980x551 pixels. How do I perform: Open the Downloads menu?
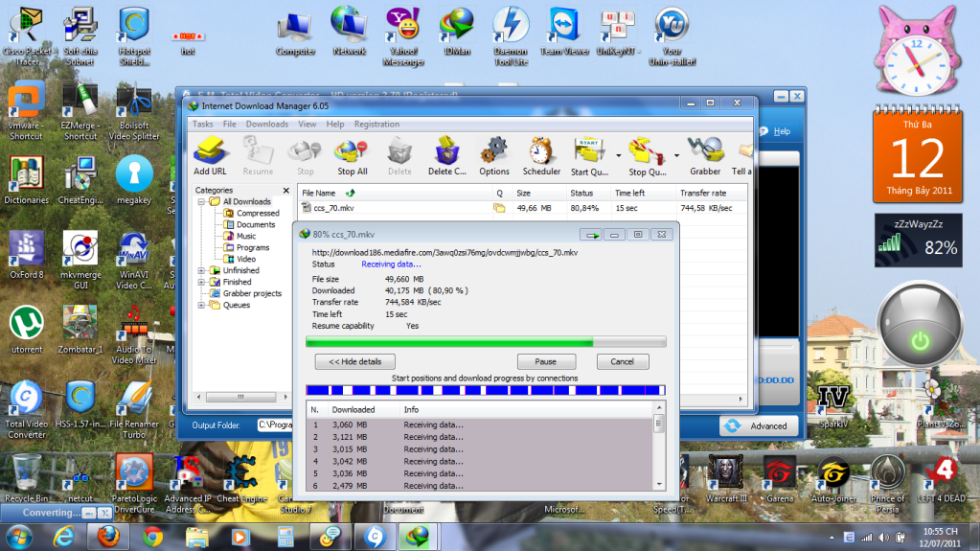266,124
